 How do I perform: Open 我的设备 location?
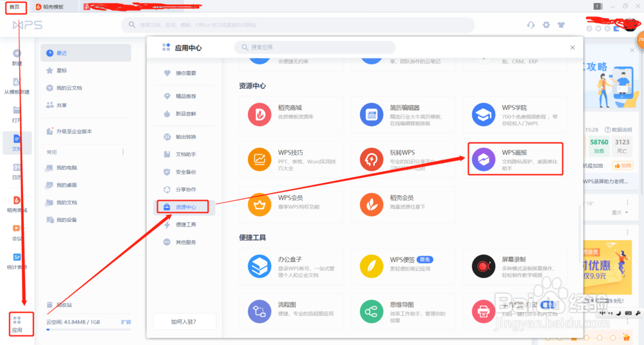pyautogui.click(x=86, y=220)
